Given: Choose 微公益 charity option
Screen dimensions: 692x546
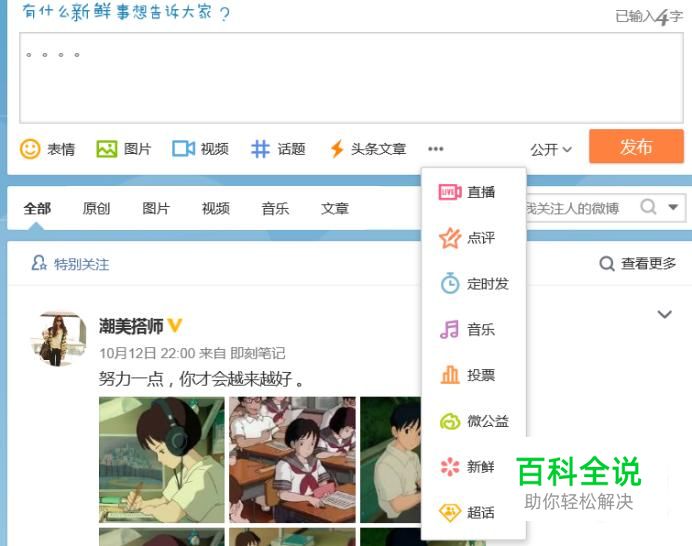Looking at the screenshot, I should coord(474,421).
